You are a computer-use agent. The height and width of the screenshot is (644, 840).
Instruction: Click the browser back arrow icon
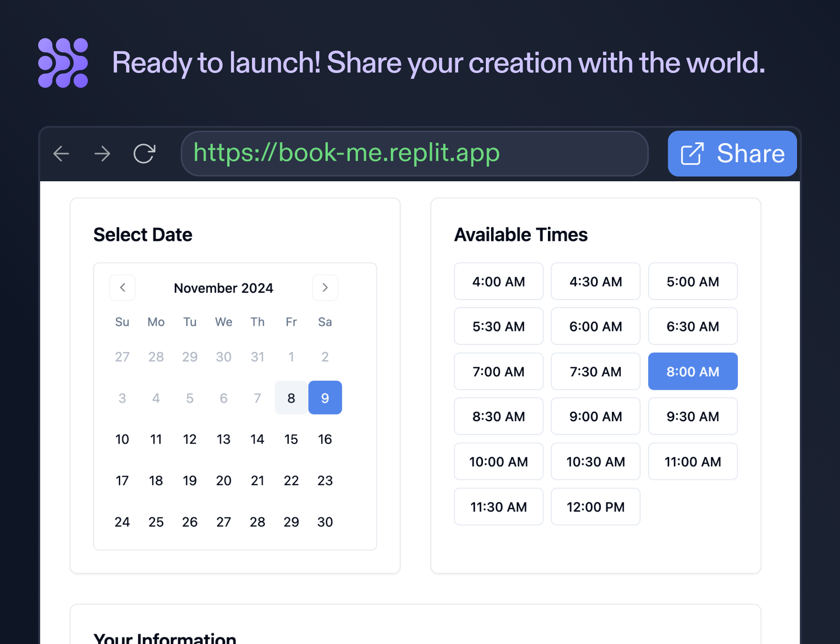click(61, 154)
